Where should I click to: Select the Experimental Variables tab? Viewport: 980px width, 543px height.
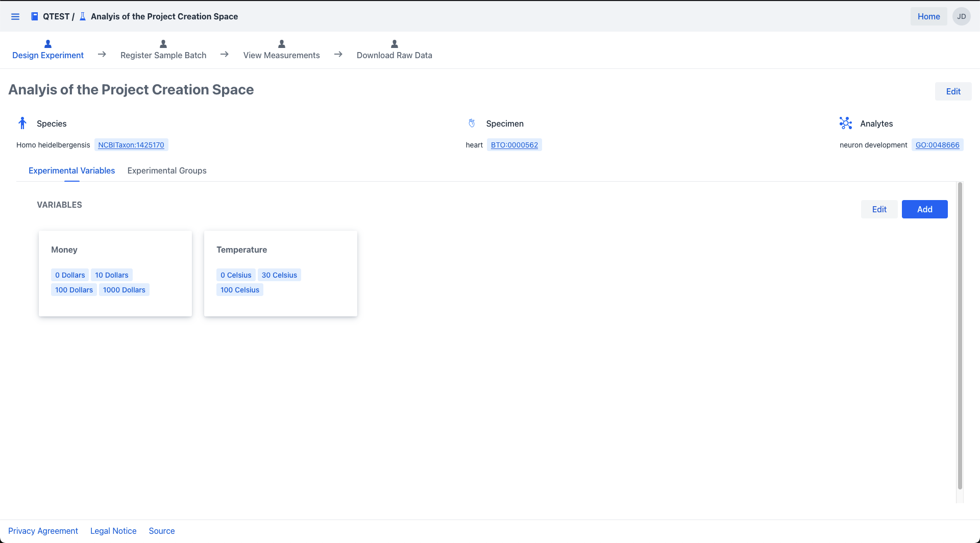point(71,170)
